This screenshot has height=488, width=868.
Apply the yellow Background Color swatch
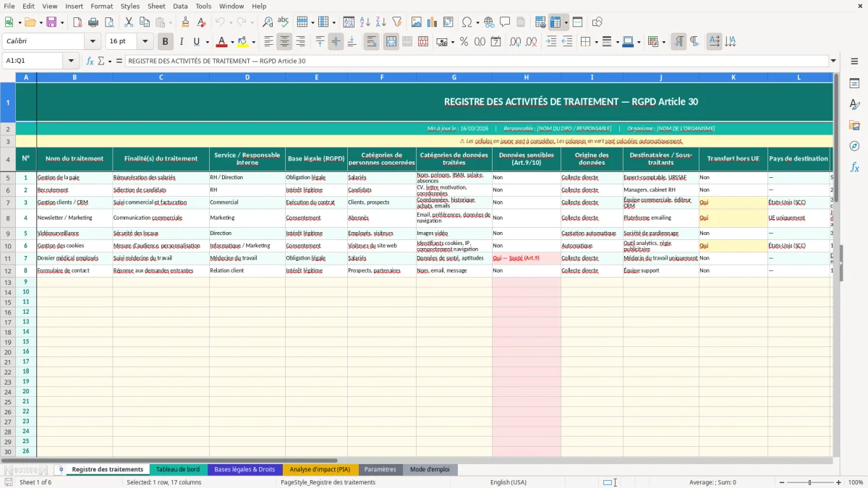click(243, 42)
